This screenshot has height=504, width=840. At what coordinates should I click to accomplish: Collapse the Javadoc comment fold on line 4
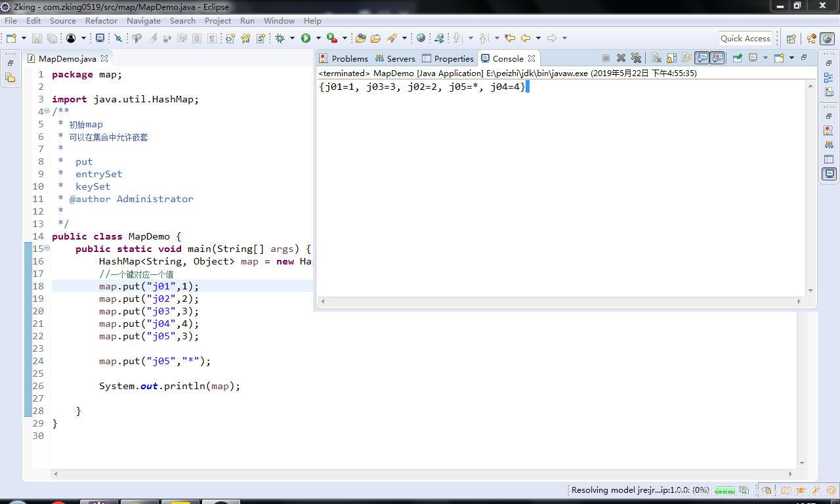coord(47,111)
